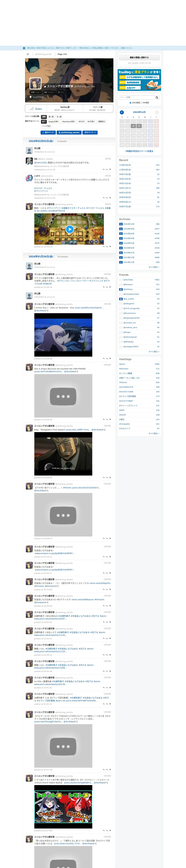The width and height of the screenshot is (186, 868).
Task: Open the 2024年01月26日(金) date heading
Action: (41, 257)
